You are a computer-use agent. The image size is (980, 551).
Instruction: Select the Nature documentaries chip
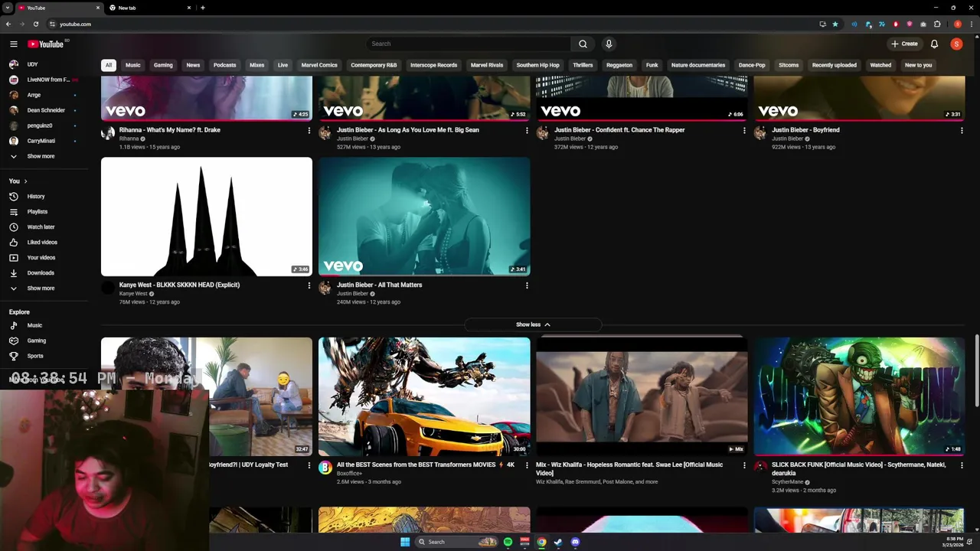tap(698, 65)
